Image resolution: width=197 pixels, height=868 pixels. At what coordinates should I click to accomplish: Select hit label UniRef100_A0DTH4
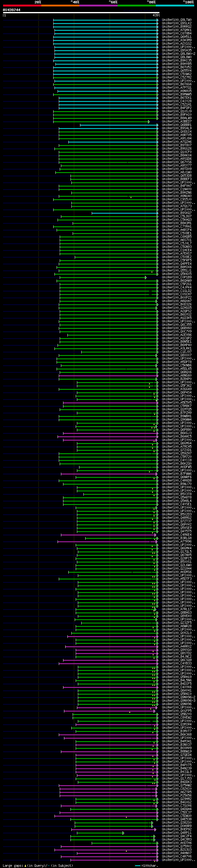coord(176,843)
